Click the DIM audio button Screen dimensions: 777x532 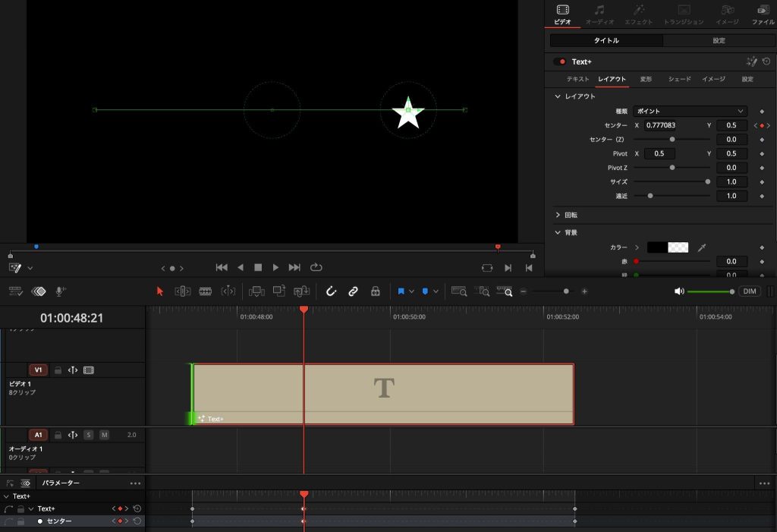click(x=749, y=291)
